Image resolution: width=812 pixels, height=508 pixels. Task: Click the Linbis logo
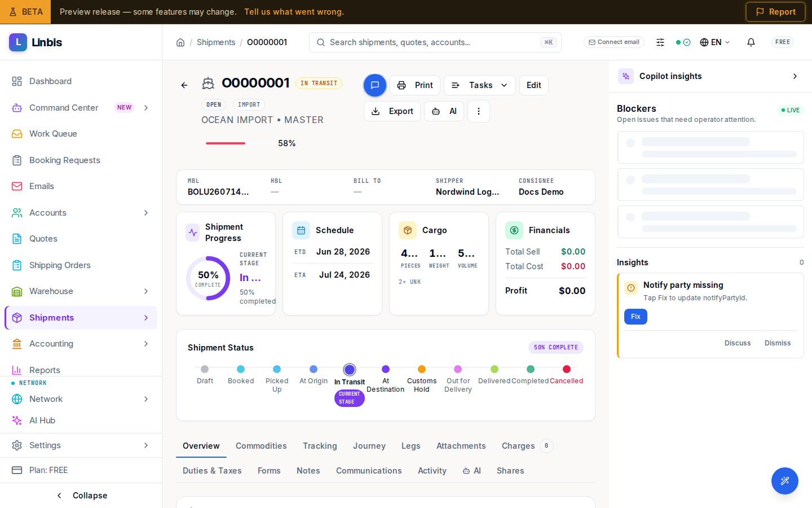click(36, 42)
